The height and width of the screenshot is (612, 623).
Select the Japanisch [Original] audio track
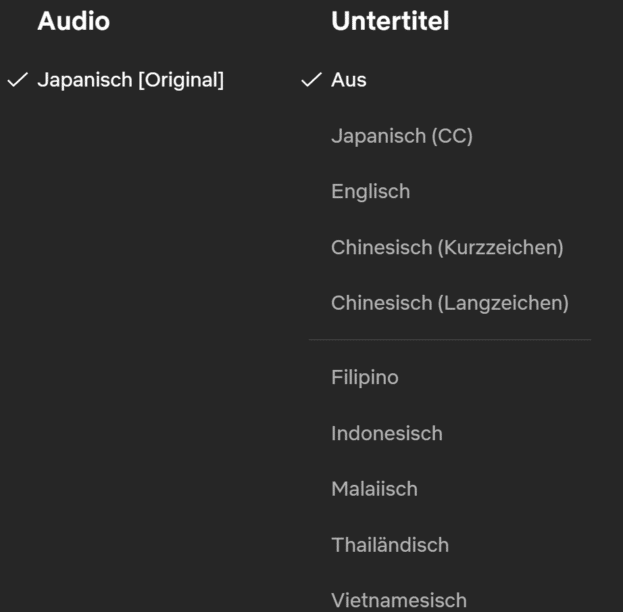point(130,80)
